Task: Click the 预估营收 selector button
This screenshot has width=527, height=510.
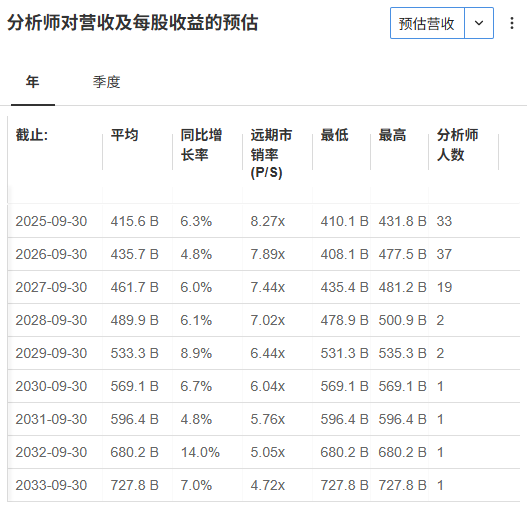Action: pos(427,23)
